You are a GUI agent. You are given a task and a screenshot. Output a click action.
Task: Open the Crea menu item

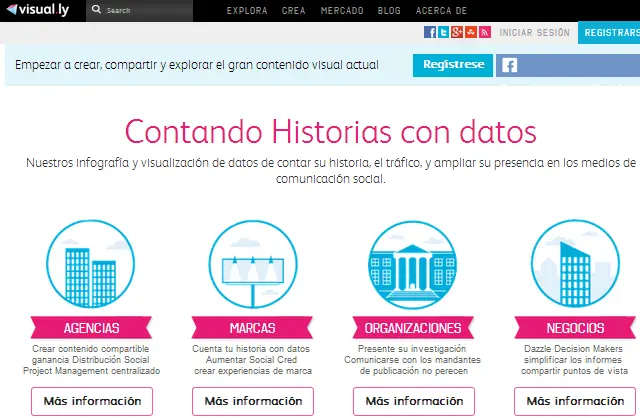click(295, 10)
